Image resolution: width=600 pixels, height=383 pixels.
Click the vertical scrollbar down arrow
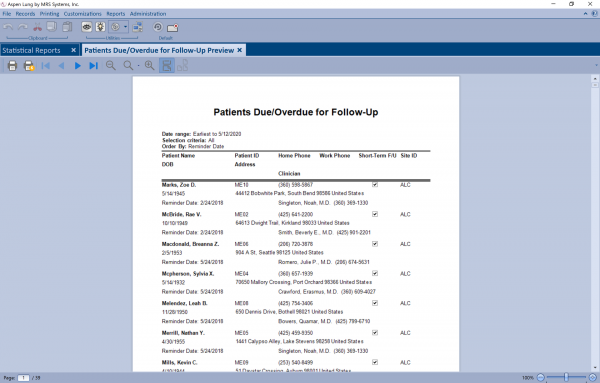click(595, 368)
